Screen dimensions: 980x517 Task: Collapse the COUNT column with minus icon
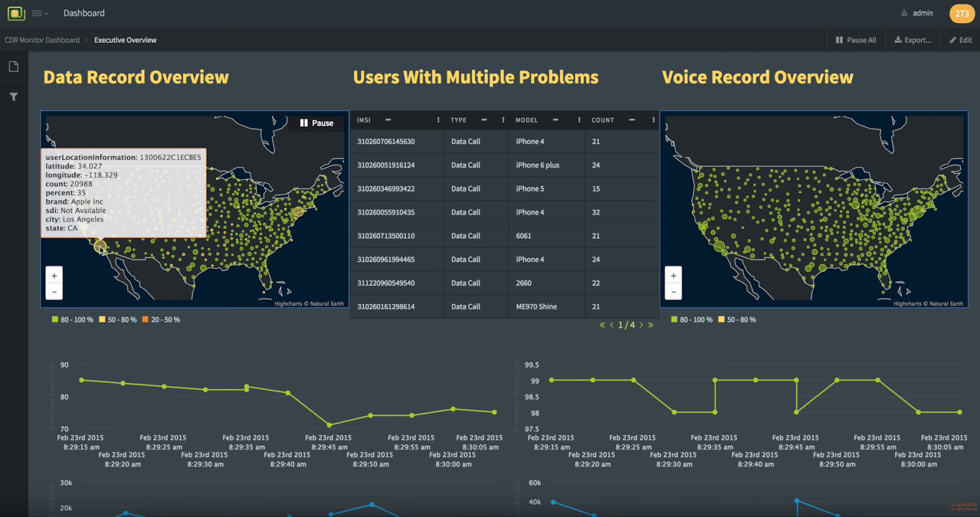(631, 120)
